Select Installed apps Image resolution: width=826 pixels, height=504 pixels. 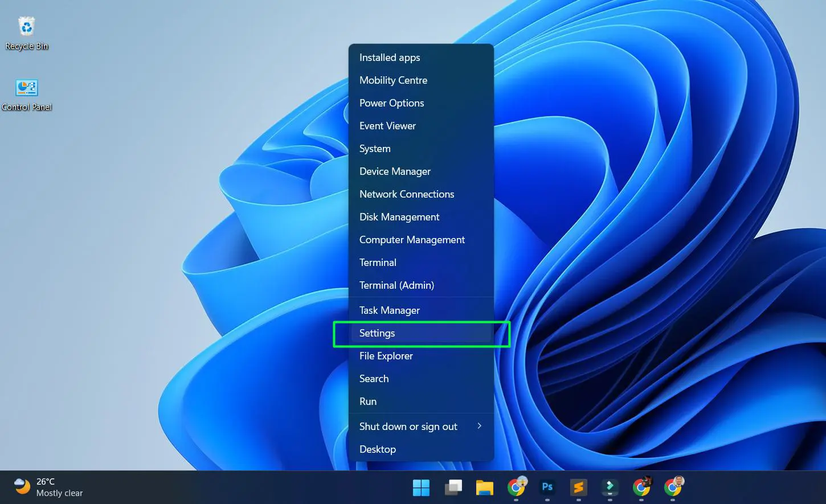[390, 57]
